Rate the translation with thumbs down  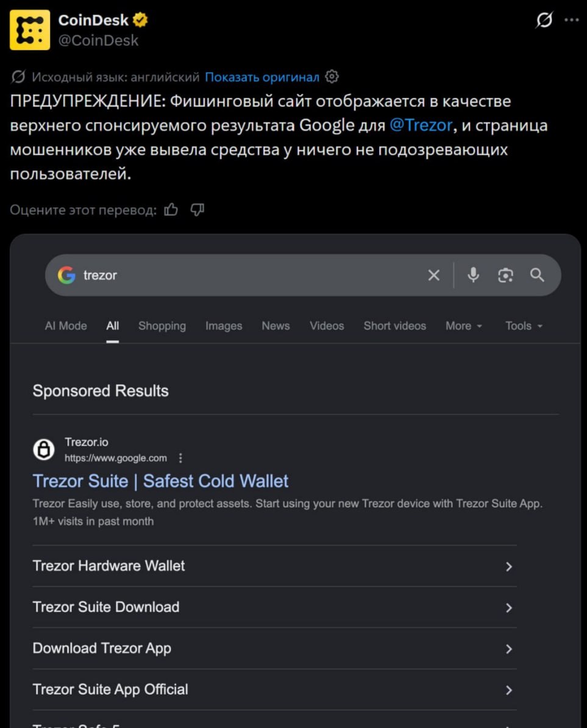click(x=197, y=210)
